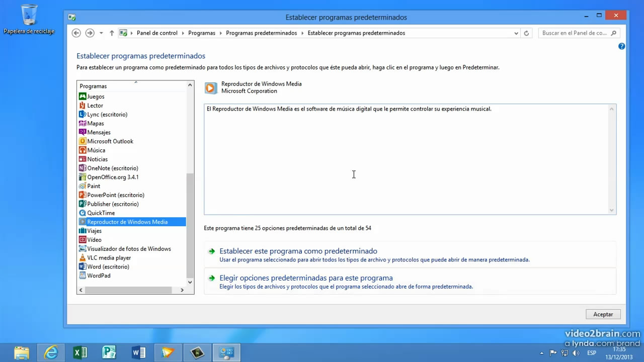Viewport: 644px width, 362px height.
Task: Open Excel from the taskbar
Action: pyautogui.click(x=80, y=352)
